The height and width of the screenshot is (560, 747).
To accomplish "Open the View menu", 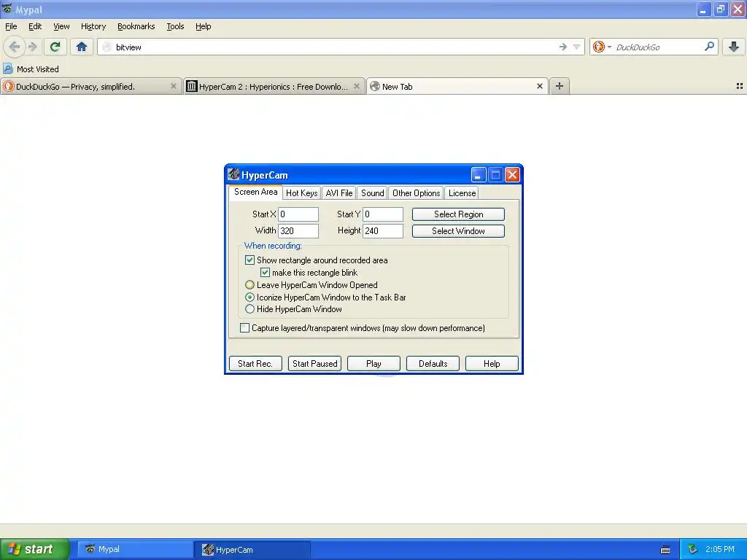I will click(x=61, y=26).
